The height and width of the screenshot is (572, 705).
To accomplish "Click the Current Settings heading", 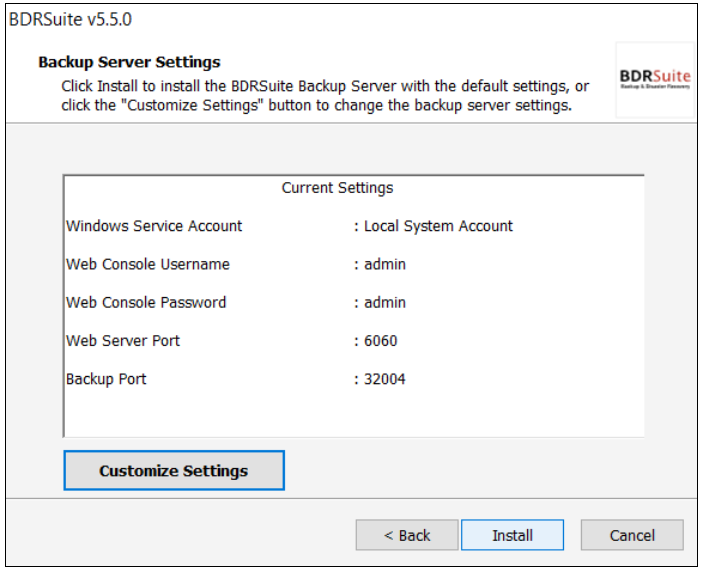I will pyautogui.click(x=337, y=188).
